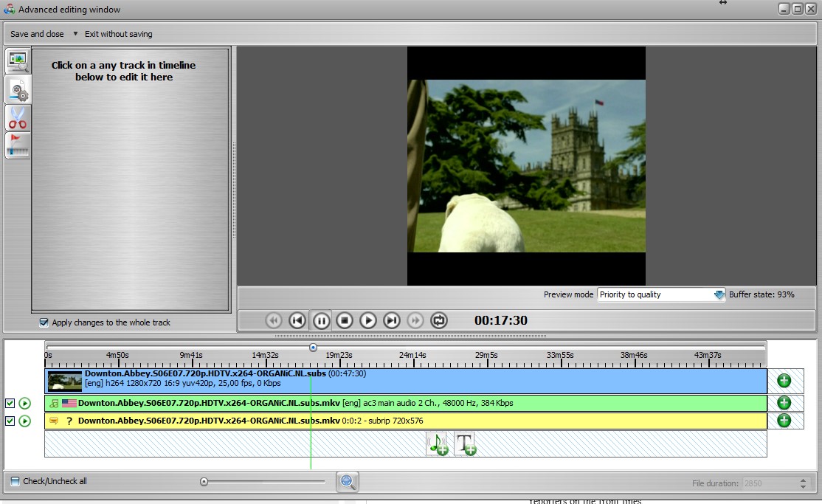Click green plus on audio track row
This screenshot has height=504, width=822.
[x=784, y=403]
